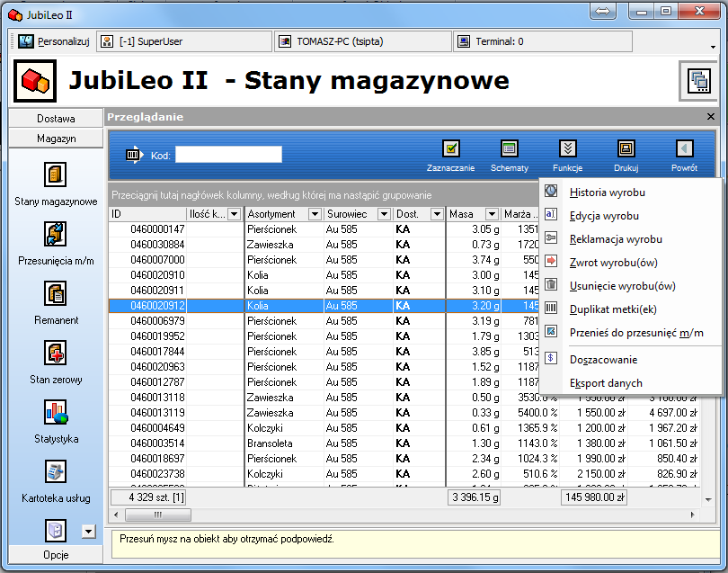Image resolution: width=728 pixels, height=573 pixels.
Task: Click the [-1] SuperUser toolbar entry
Action: (x=184, y=41)
